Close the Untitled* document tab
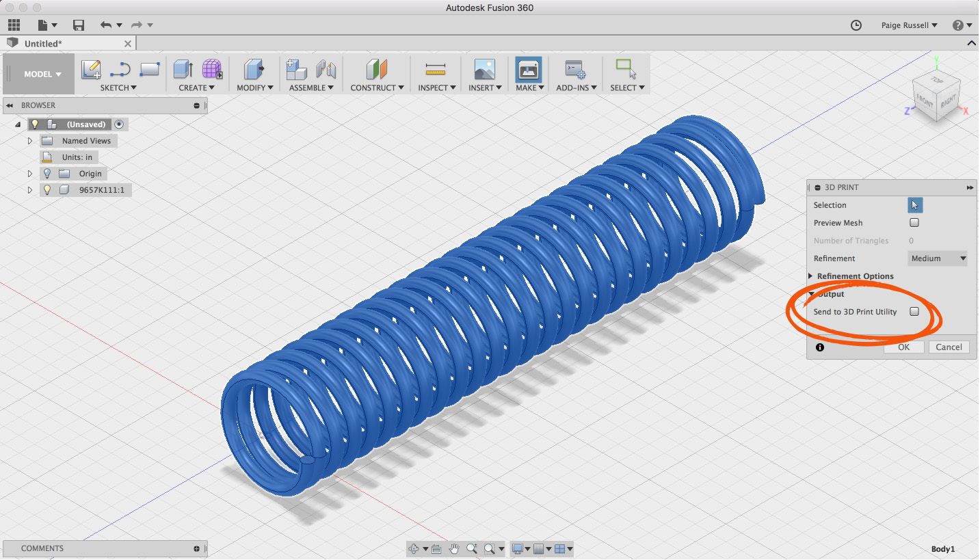 click(x=127, y=44)
